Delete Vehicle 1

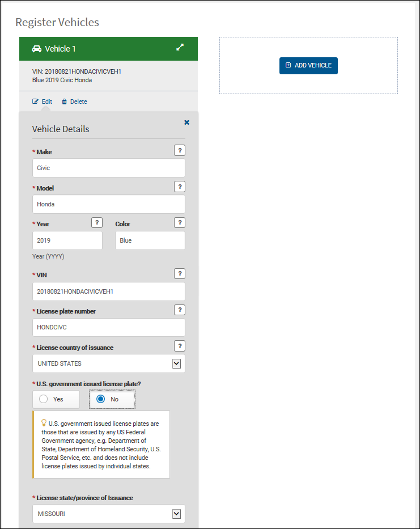(74, 101)
